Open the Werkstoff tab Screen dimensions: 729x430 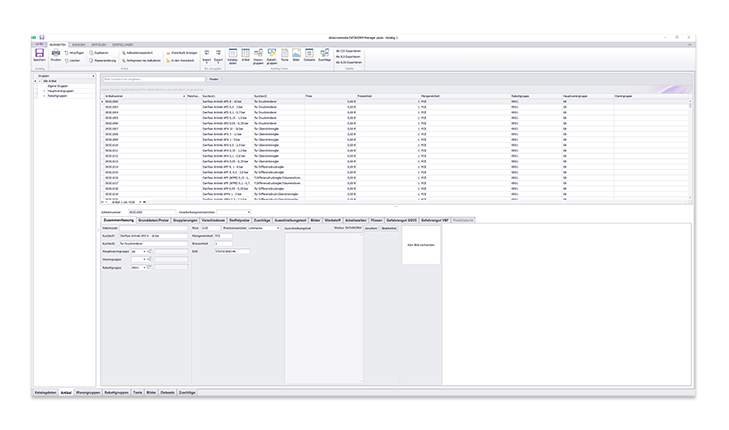point(332,220)
